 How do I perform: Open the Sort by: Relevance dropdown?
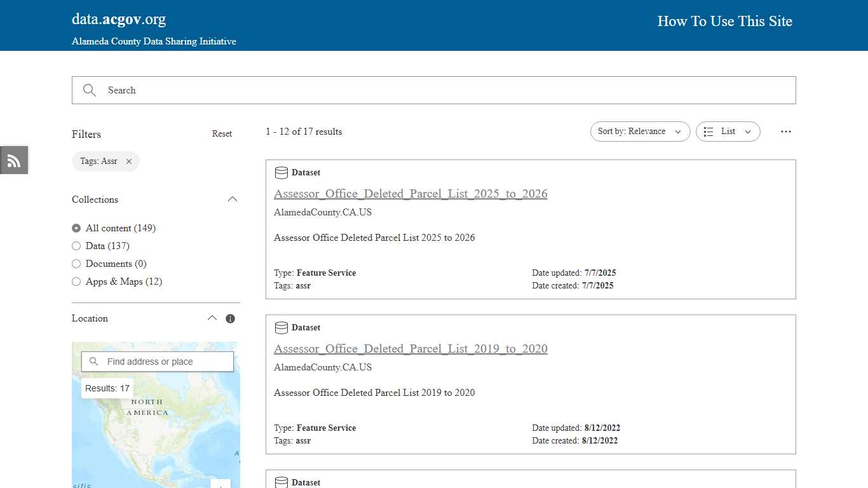click(x=640, y=132)
